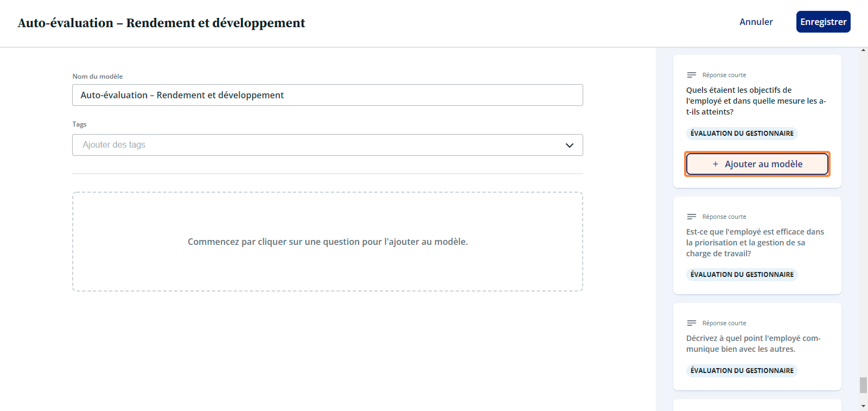The height and width of the screenshot is (411, 868).
Task: Expand tags list with the chevron arrow
Action: point(569,145)
